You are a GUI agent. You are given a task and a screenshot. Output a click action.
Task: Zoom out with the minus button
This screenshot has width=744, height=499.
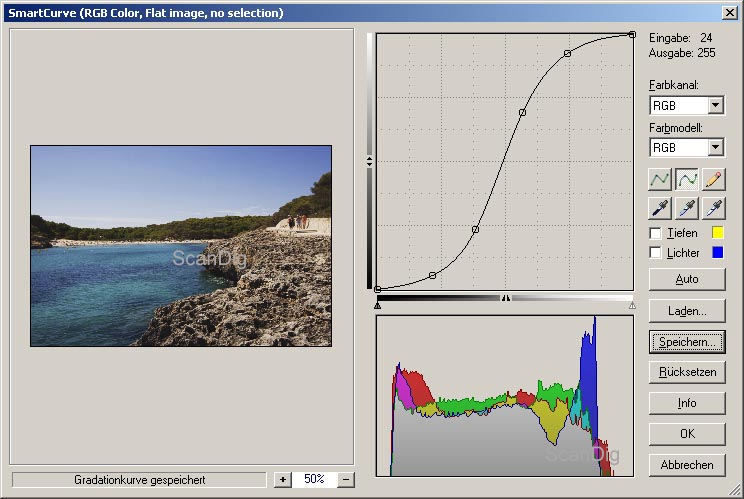346,480
